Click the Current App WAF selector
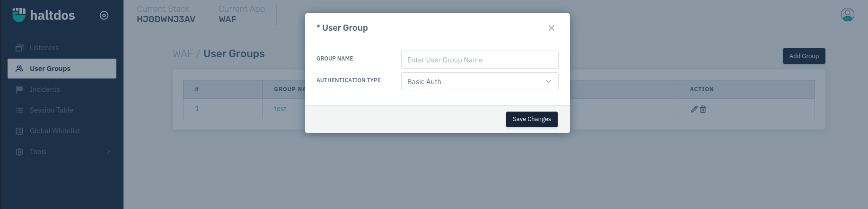Image resolution: width=868 pixels, height=209 pixels. (242, 14)
